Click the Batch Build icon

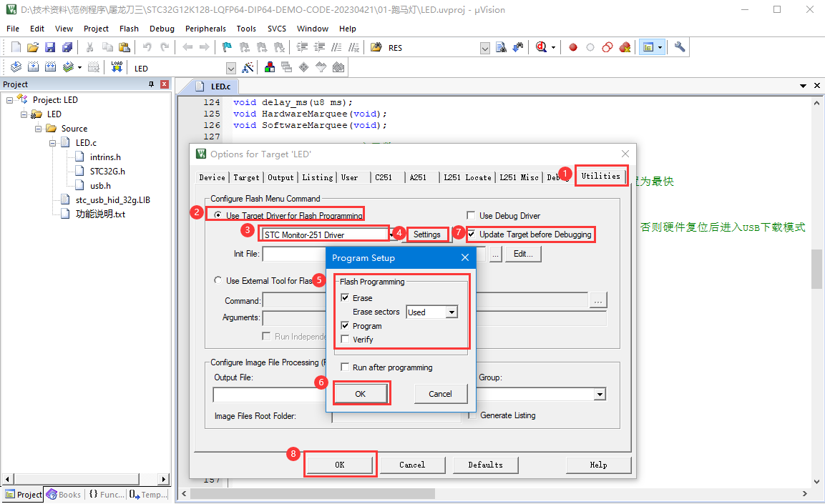69,67
